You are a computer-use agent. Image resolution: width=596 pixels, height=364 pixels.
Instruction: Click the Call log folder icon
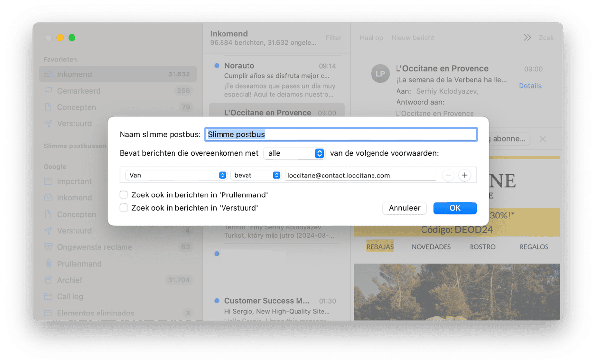48,296
